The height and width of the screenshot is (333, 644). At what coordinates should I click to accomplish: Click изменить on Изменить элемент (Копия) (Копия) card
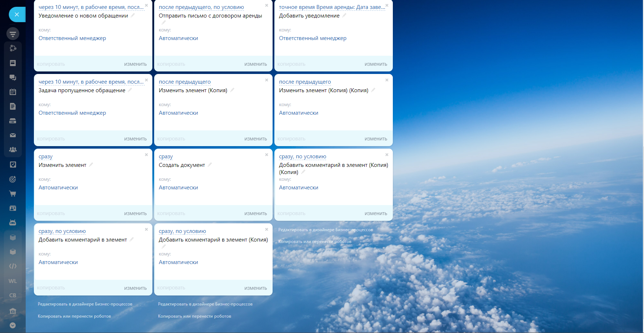coord(376,139)
